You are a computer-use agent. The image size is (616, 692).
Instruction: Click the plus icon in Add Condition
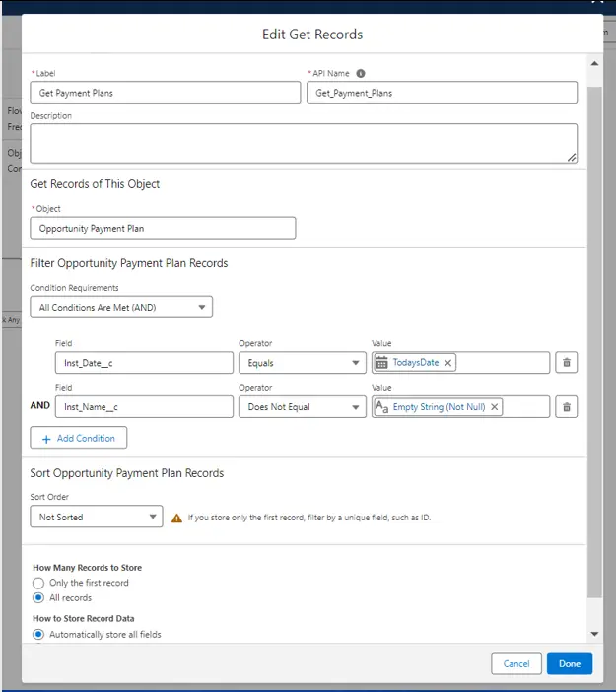point(46,439)
